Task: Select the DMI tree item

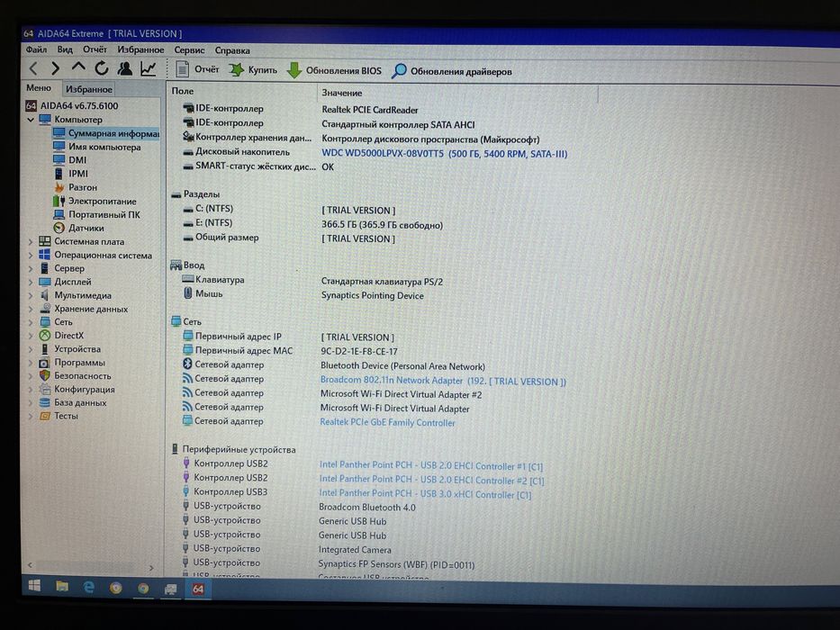Action: (x=69, y=159)
